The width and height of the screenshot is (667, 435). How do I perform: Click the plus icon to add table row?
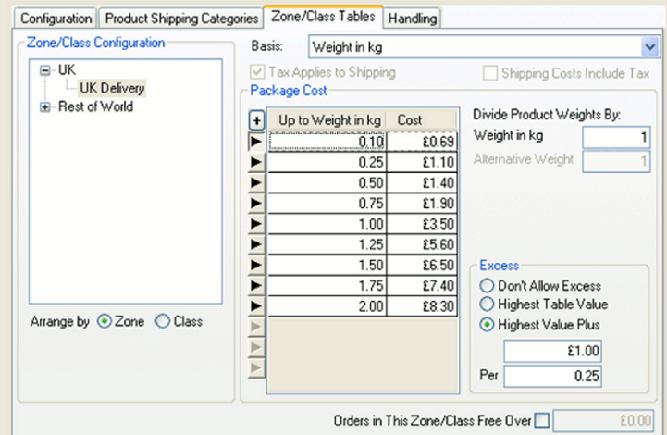[x=257, y=120]
